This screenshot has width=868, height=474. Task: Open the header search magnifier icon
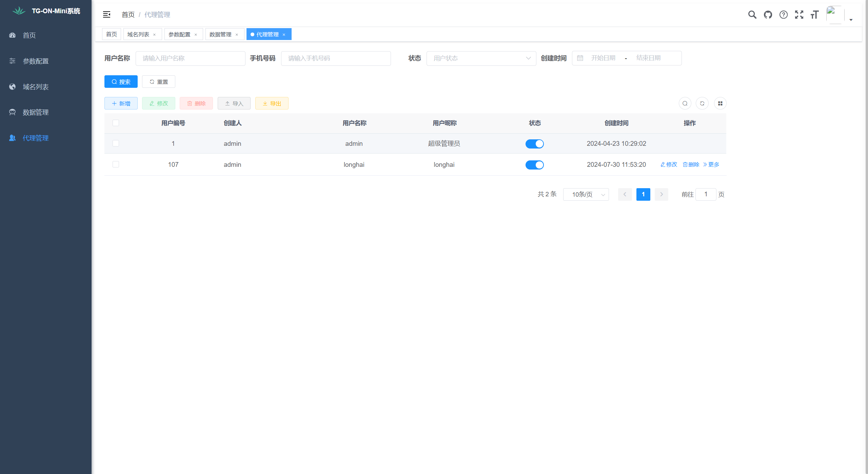752,15
